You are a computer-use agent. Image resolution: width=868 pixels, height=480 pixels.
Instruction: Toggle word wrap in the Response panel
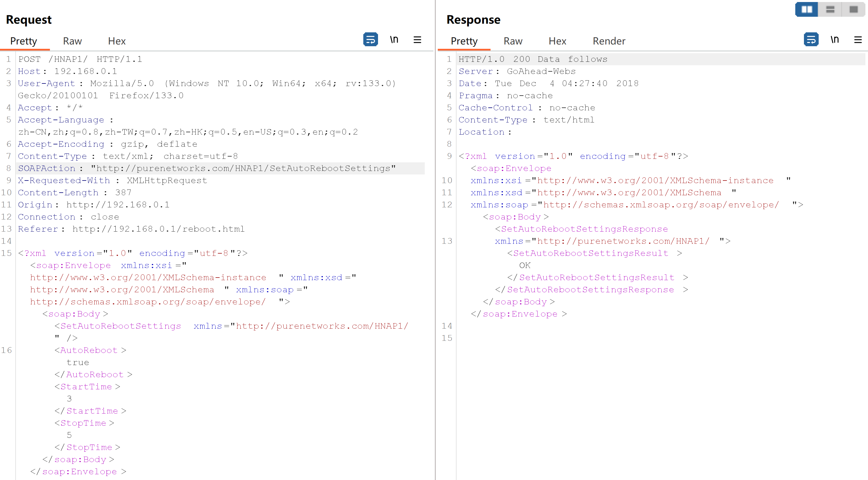pos(811,40)
